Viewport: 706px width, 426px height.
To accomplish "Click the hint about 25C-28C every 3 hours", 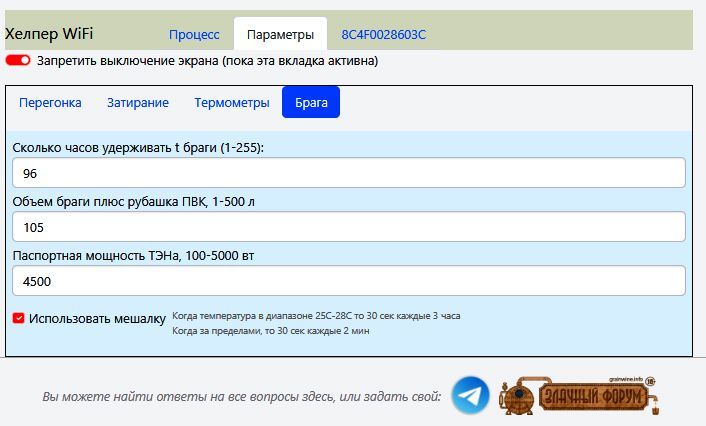I will 316,316.
